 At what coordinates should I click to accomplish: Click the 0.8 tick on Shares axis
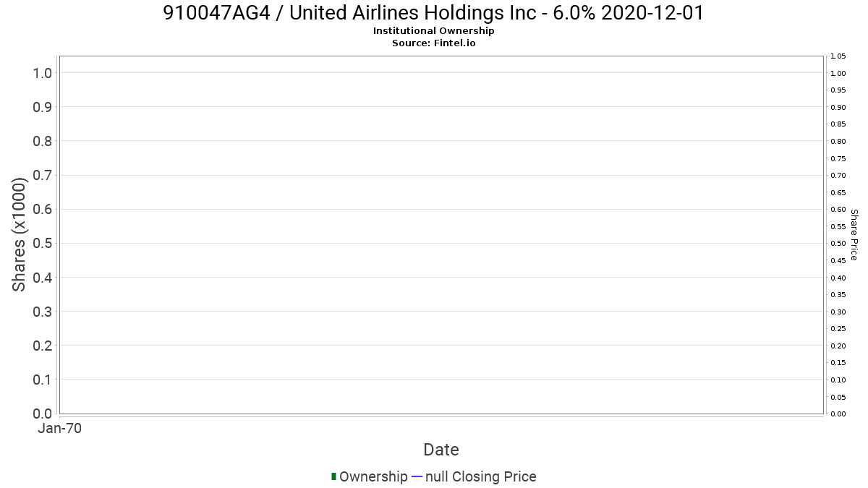point(42,141)
